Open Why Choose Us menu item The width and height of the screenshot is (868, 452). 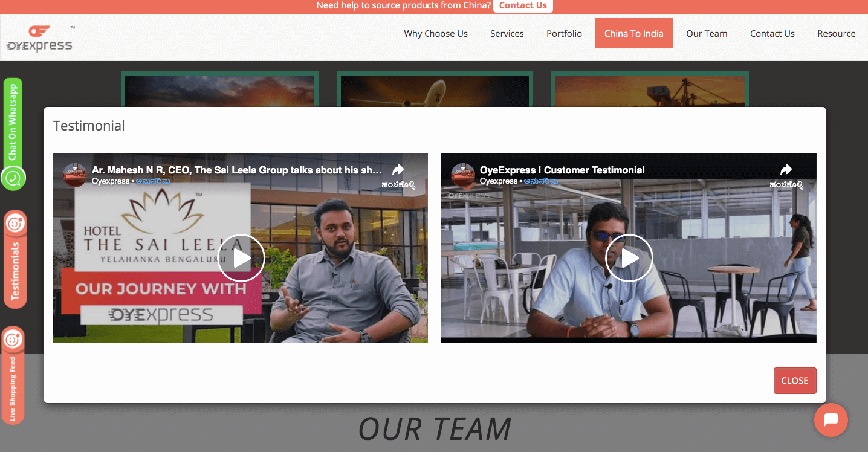point(435,34)
